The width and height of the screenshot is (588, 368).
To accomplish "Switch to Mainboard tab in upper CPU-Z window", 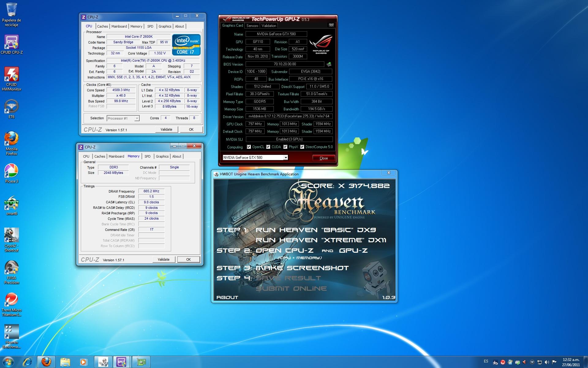I will pyautogui.click(x=119, y=26).
